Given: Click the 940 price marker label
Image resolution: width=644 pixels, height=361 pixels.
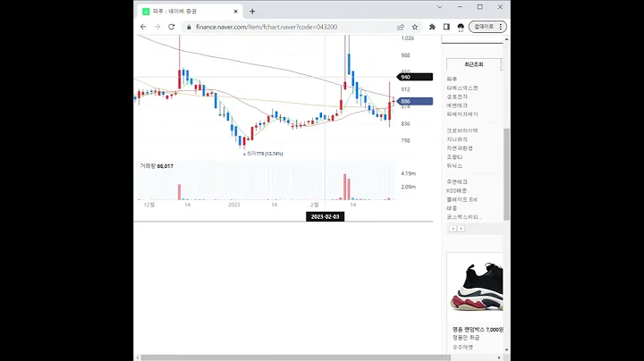Looking at the screenshot, I should click(415, 77).
